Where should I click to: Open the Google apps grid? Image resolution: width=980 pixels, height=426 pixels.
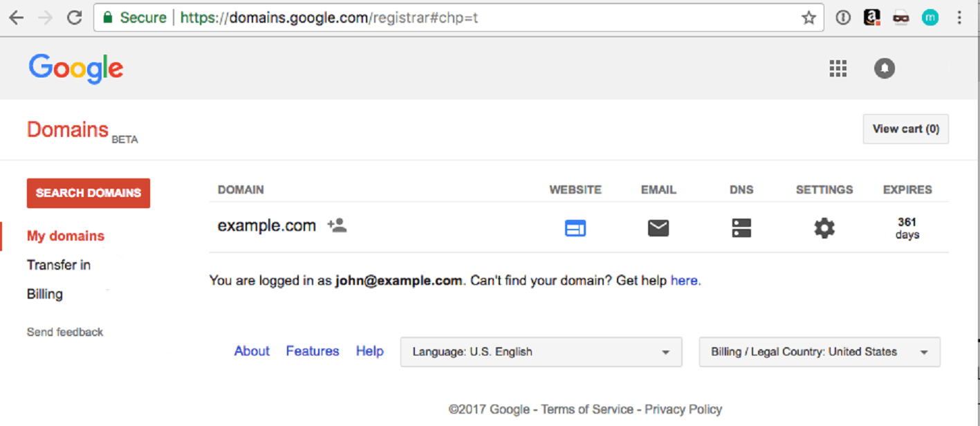[x=838, y=68]
